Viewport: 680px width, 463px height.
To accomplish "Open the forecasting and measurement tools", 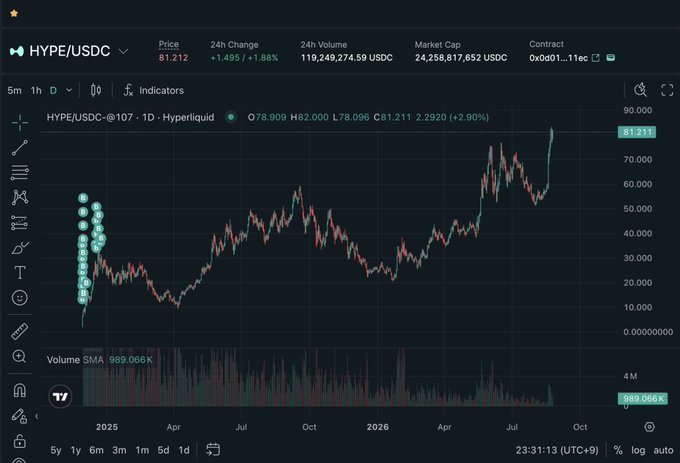I will pos(20,223).
